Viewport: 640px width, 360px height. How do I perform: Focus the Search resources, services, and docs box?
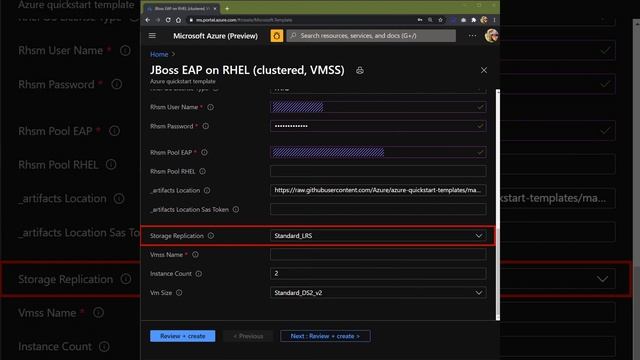(371, 36)
